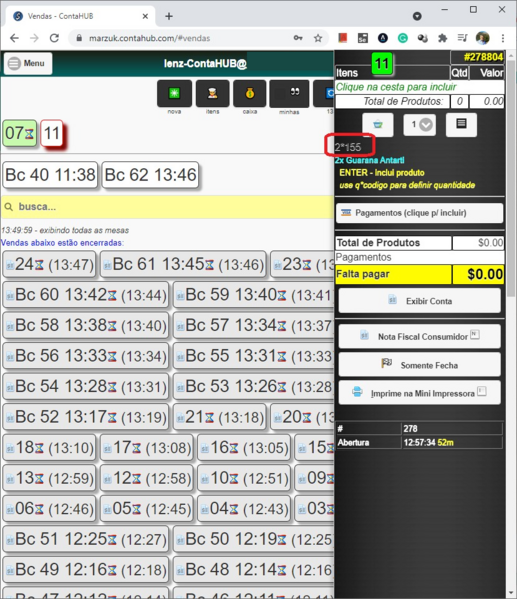
Task: Open closed sale 13 (12:59)
Action: (49, 478)
